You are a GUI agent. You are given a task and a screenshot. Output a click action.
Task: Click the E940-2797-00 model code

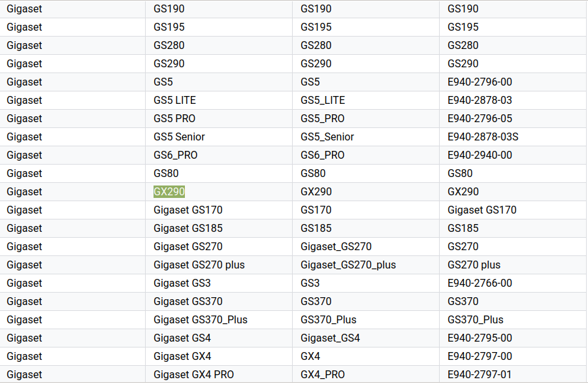pos(480,356)
